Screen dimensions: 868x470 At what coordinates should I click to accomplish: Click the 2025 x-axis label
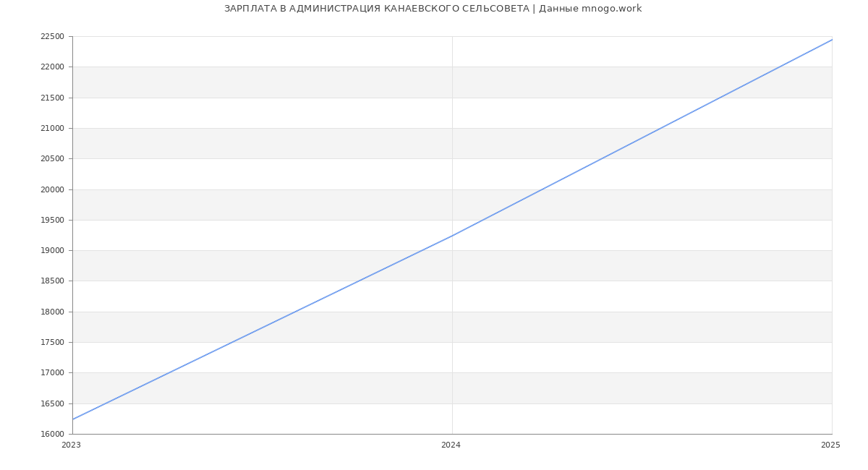pos(830,445)
